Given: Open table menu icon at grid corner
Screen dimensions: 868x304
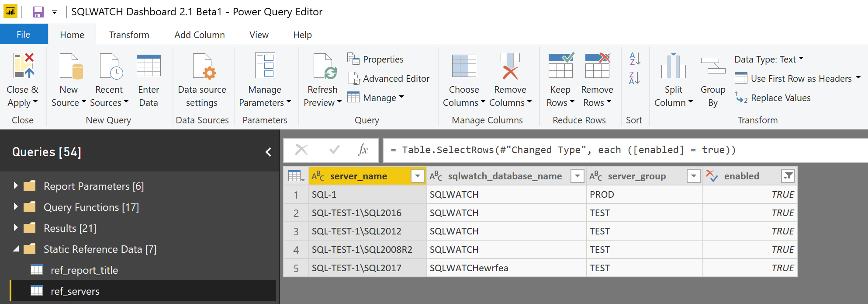Looking at the screenshot, I should pos(296,176).
